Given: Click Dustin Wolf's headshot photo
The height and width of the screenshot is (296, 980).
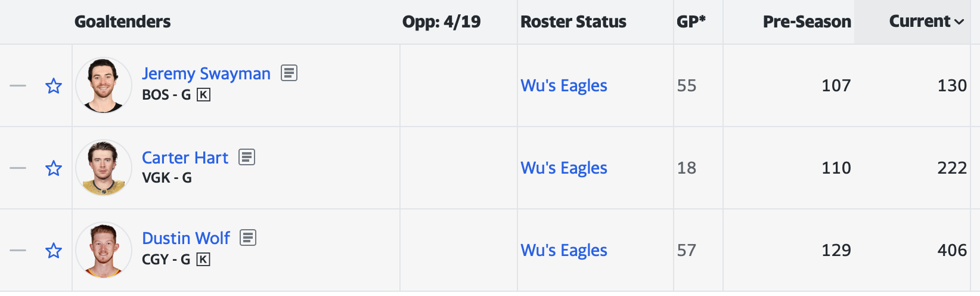Looking at the screenshot, I should [x=104, y=250].
